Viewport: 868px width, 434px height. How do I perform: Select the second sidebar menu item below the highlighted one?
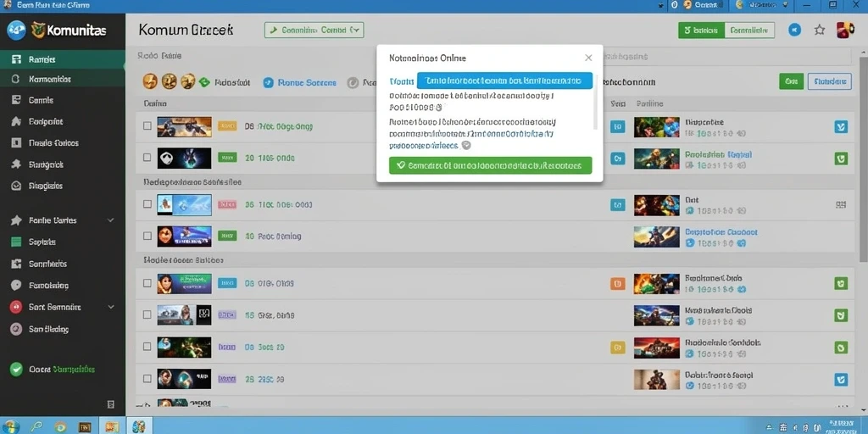coord(63,100)
